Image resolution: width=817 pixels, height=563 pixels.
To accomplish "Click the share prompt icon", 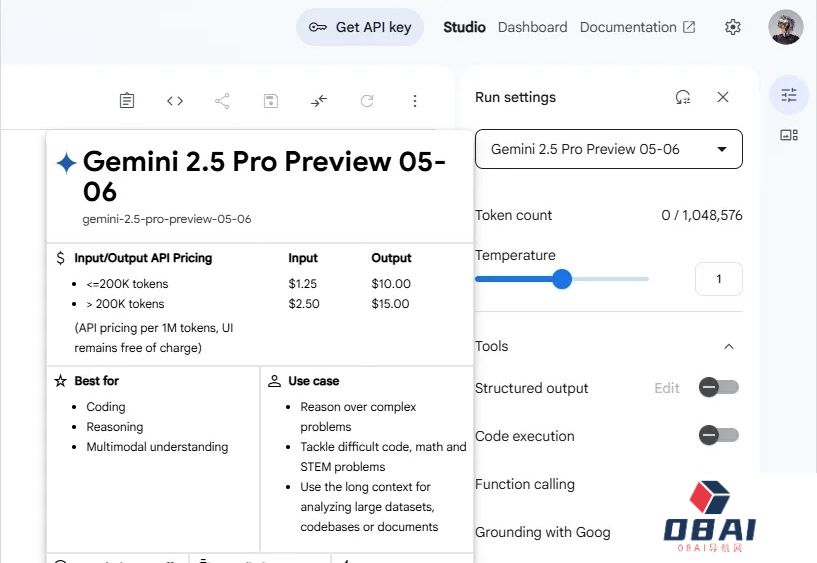I will [222, 101].
